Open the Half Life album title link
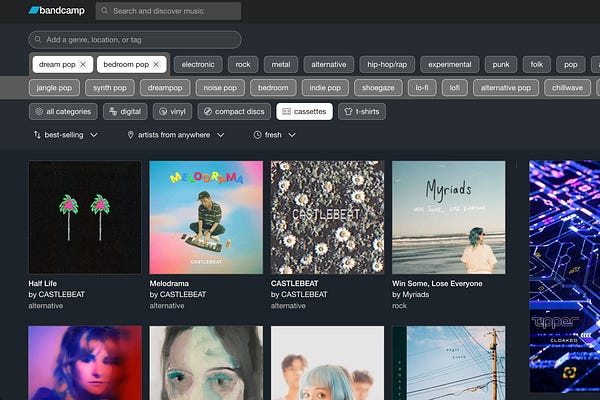Screen dimensions: 600x400 coord(42,284)
